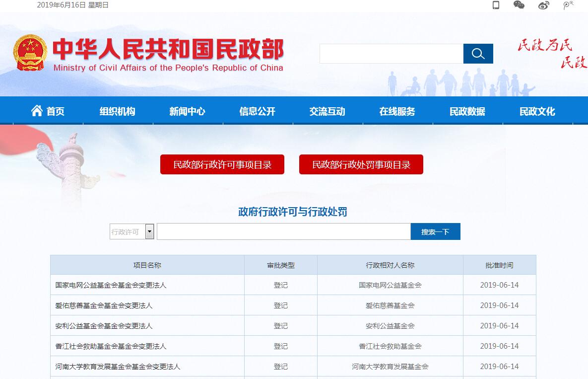The width and height of the screenshot is (588, 379).
Task: Click 民政部行政许可事项目录 button
Action: pos(222,164)
